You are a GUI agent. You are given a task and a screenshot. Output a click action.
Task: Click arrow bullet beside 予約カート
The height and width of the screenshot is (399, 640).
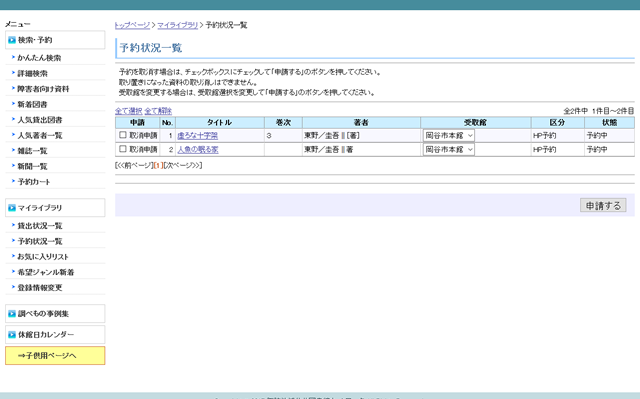tap(13, 181)
